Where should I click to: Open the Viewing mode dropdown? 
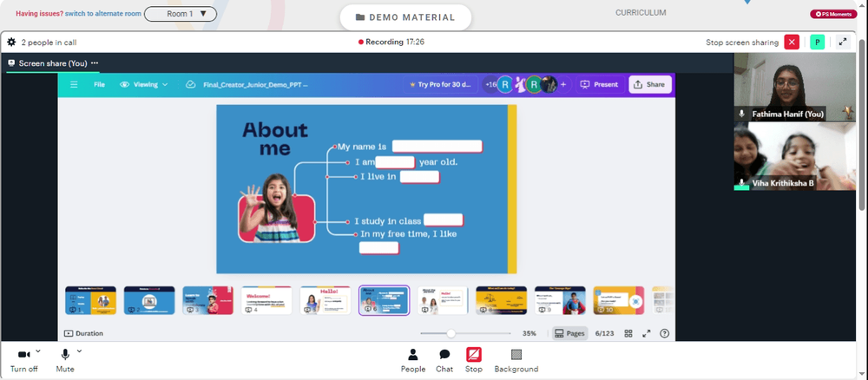(x=144, y=85)
